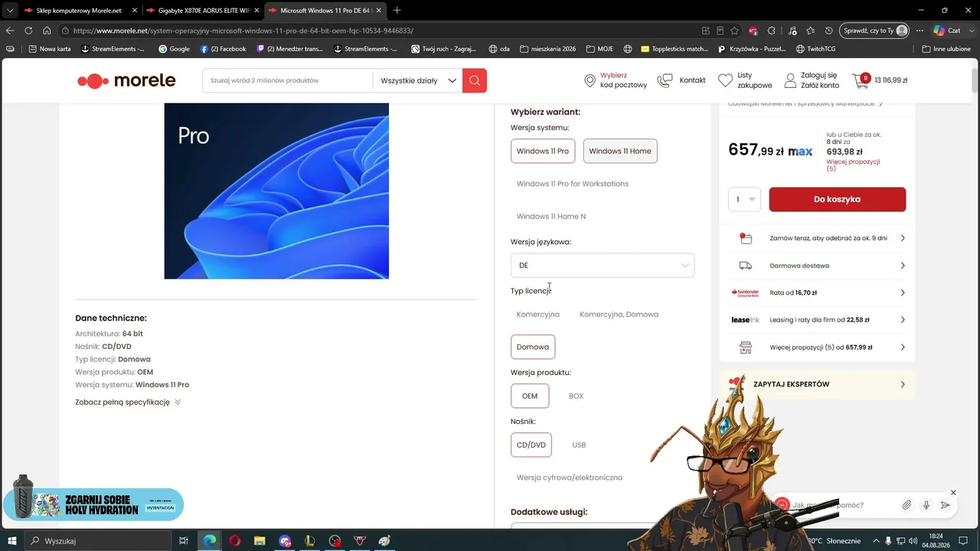This screenshot has height=551, width=980.
Task: Open Task View on taskbar
Action: click(184, 541)
